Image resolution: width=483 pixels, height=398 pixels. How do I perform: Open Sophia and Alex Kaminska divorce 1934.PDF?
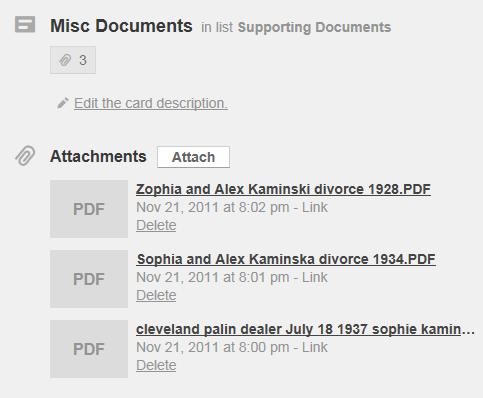tap(286, 259)
